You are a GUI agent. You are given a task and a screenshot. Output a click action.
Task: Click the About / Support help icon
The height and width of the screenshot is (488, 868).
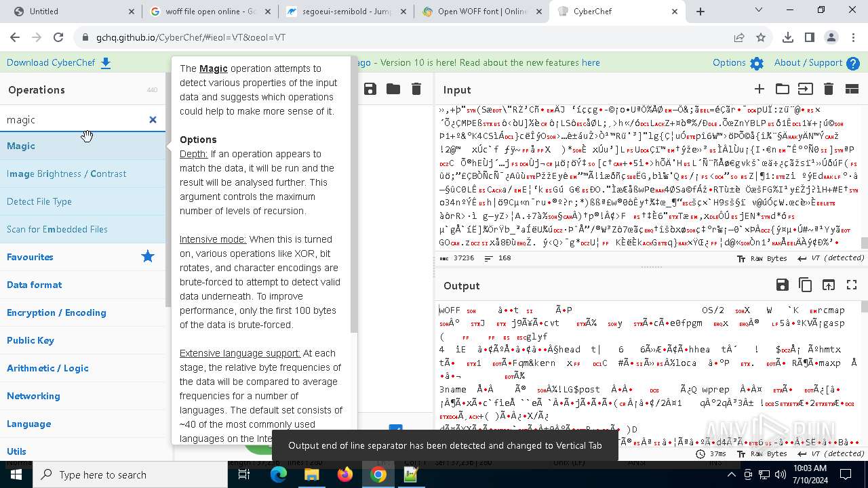(853, 63)
